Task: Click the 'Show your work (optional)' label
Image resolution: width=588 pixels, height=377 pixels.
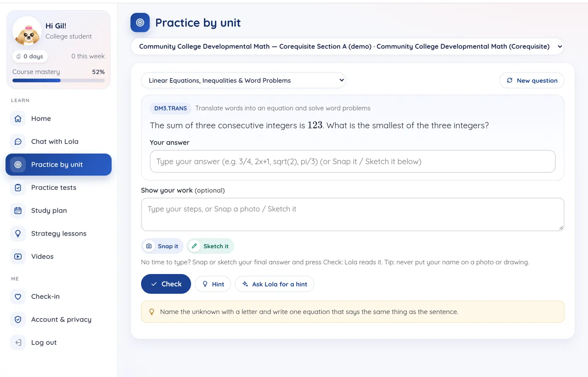Action: click(183, 190)
